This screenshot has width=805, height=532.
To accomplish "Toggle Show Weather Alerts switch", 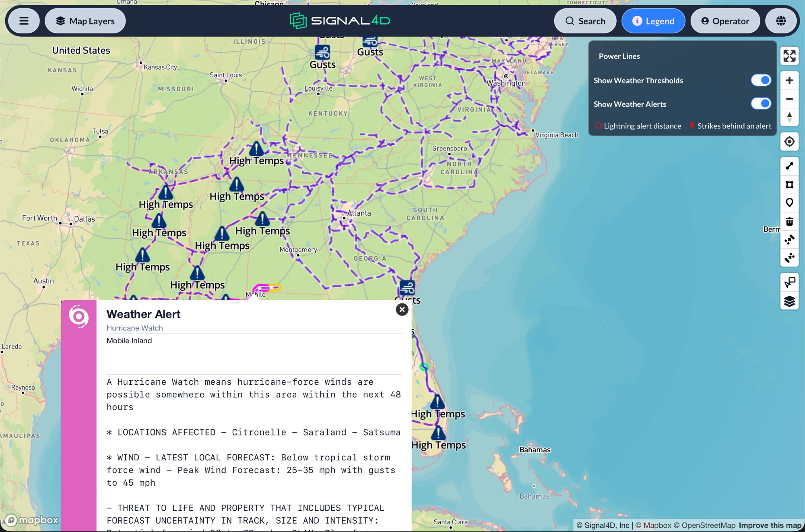I will [761, 104].
